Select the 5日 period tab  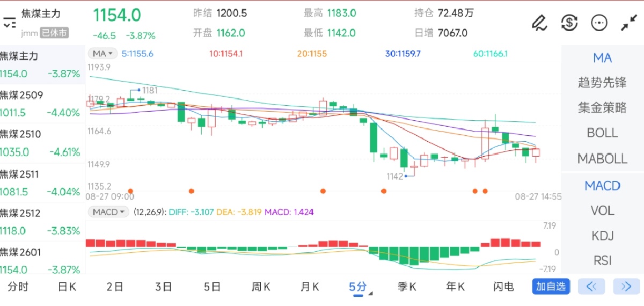pos(213,287)
